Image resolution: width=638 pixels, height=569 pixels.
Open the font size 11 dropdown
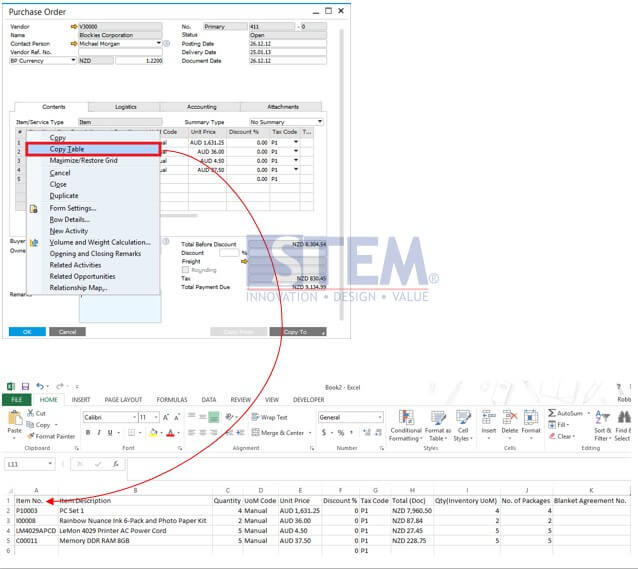click(x=156, y=417)
